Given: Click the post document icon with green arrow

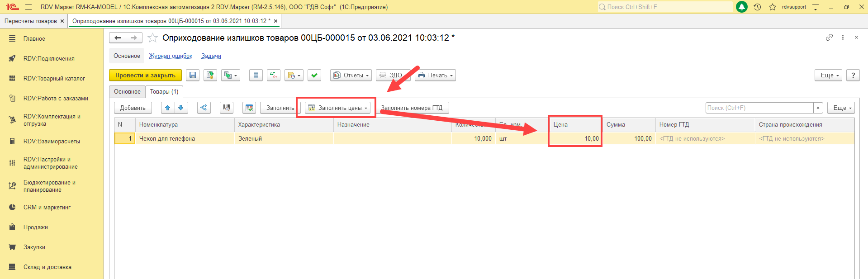Looking at the screenshot, I should click(210, 75).
